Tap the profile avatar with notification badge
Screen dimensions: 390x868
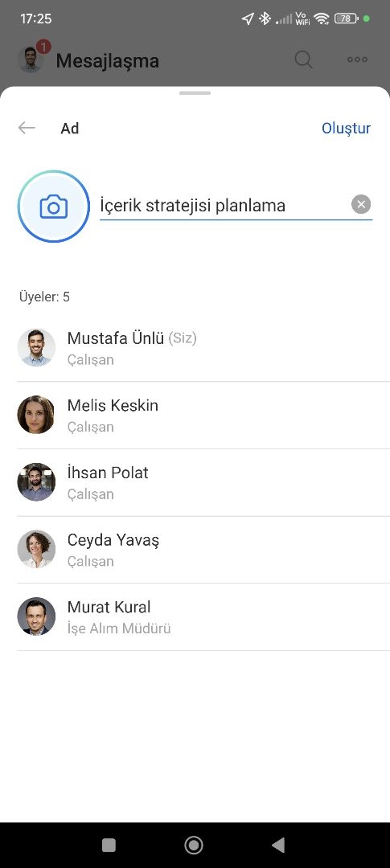[x=31, y=59]
